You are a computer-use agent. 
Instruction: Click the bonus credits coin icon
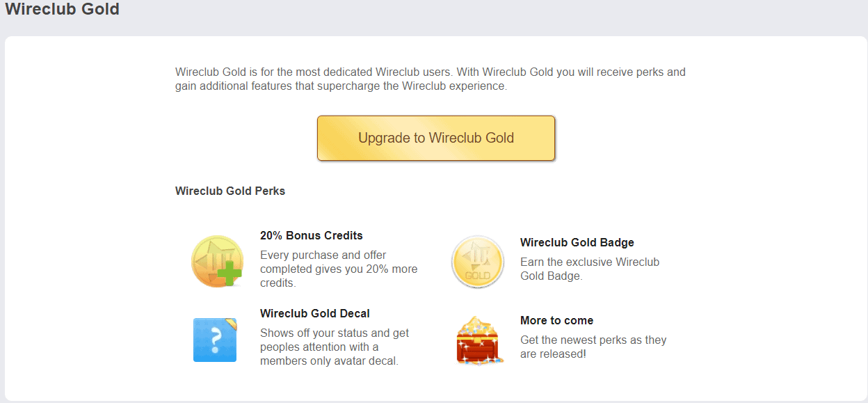point(217,262)
